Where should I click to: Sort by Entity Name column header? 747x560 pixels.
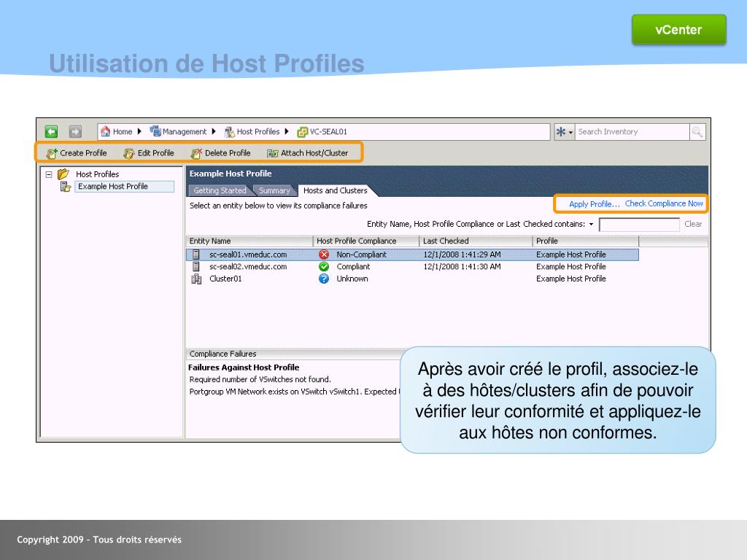[x=249, y=241]
